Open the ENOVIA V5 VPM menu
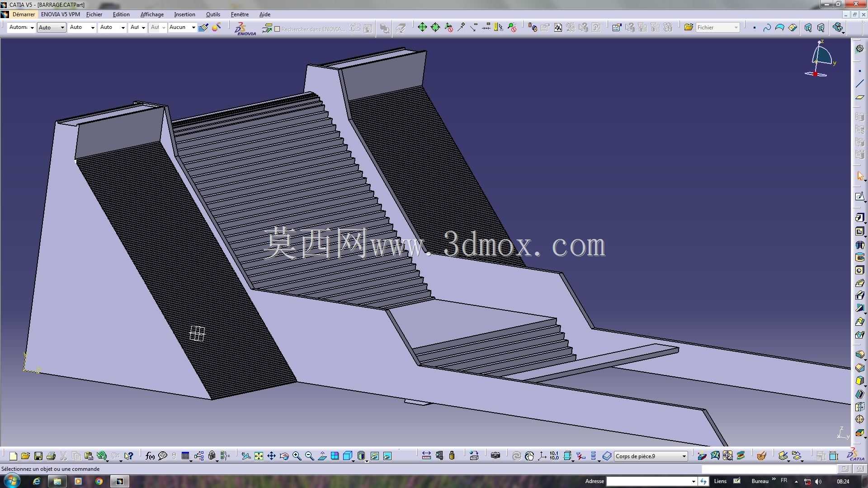Viewport: 868px width, 488px height. pos(60,14)
